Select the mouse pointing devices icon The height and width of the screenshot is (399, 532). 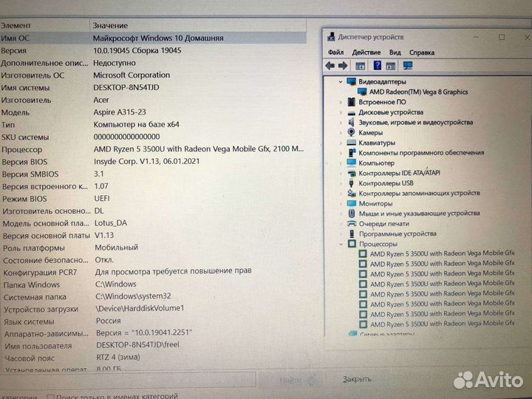click(352, 214)
